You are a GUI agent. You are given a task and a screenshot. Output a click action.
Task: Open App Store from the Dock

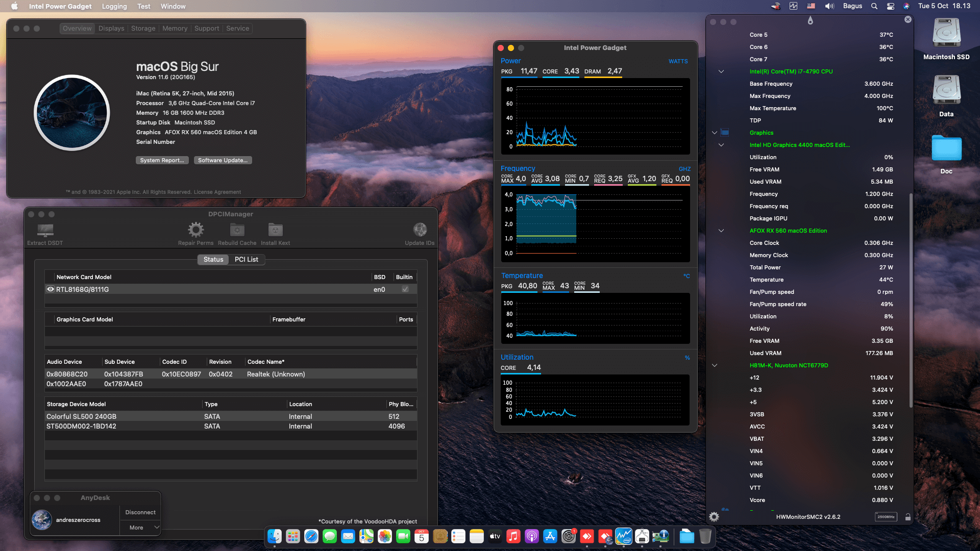[550, 536]
